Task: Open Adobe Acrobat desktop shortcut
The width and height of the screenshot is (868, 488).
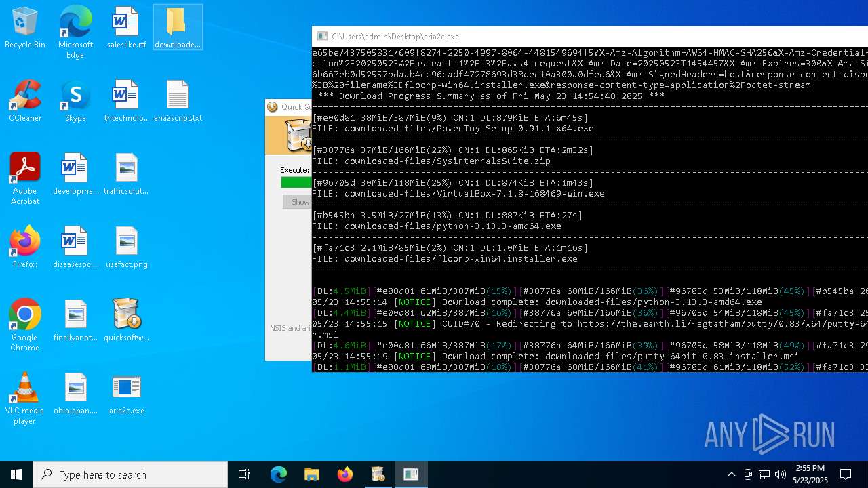Action: [25, 179]
